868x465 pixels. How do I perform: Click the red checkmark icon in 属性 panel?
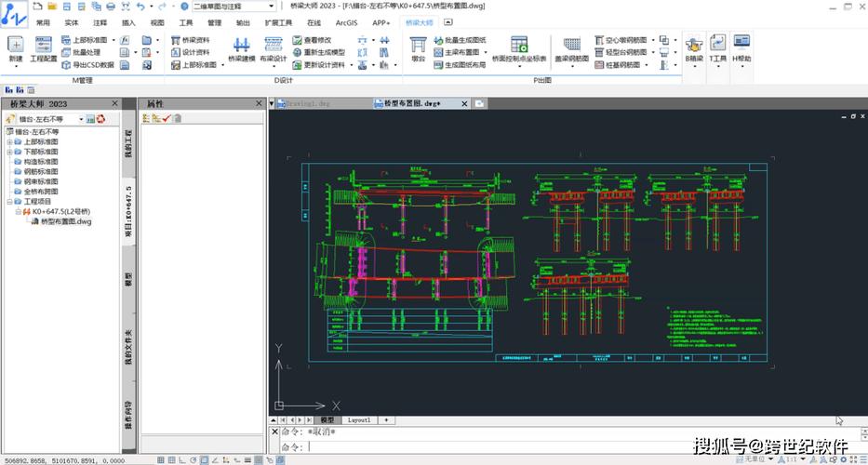(x=167, y=118)
